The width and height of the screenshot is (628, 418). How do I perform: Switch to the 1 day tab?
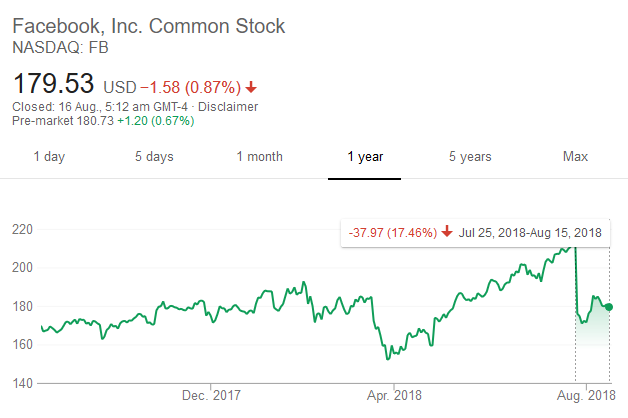tap(50, 156)
